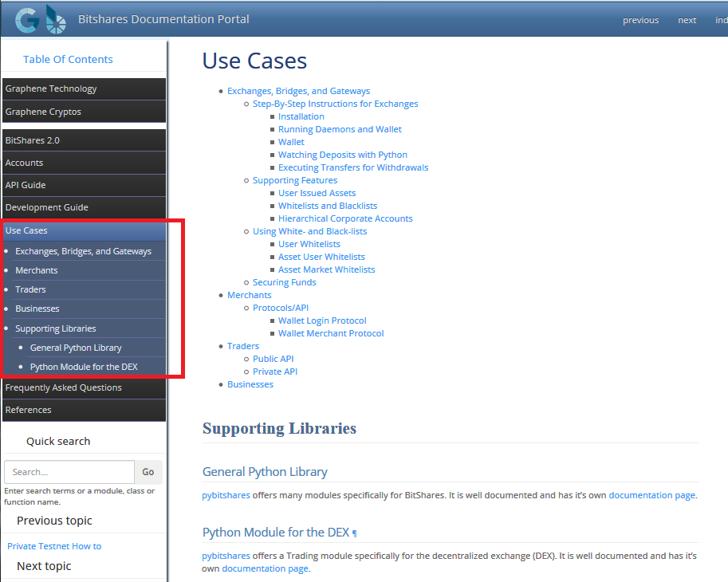Open sidebar Merchants entry
Image resolution: width=728 pixels, height=582 pixels.
(x=37, y=270)
